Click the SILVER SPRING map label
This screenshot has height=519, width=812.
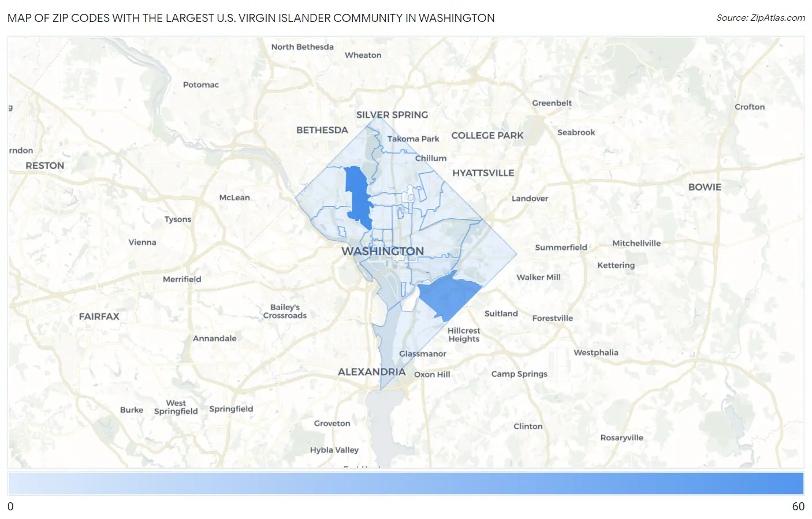point(392,115)
